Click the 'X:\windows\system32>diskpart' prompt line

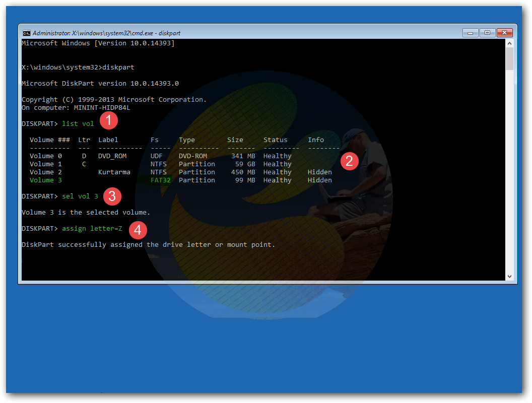(x=78, y=68)
